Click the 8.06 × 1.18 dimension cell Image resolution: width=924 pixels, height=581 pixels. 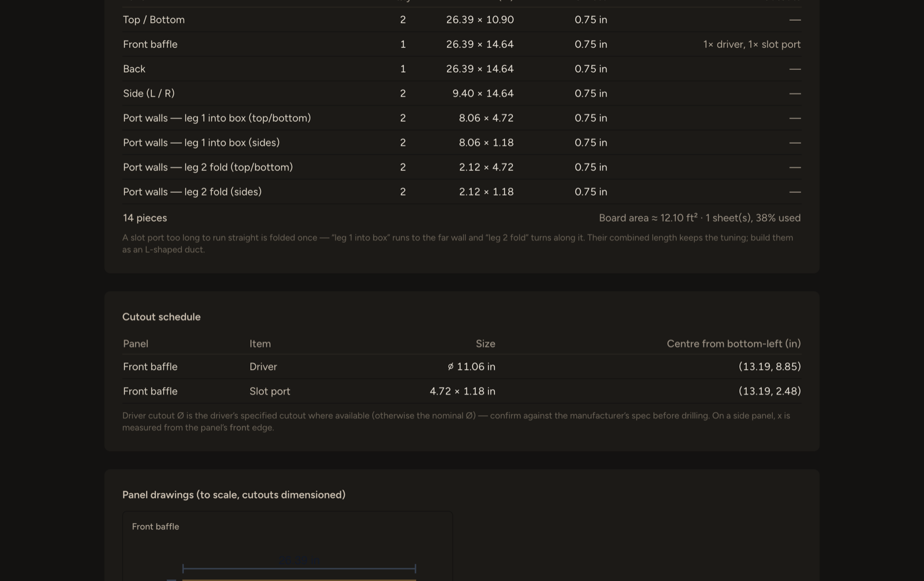point(486,143)
